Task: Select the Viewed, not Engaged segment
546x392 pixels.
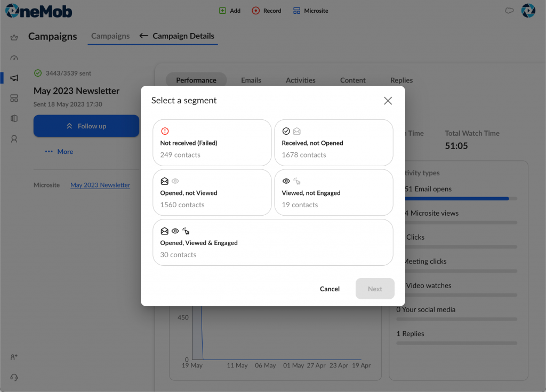Action: point(333,193)
